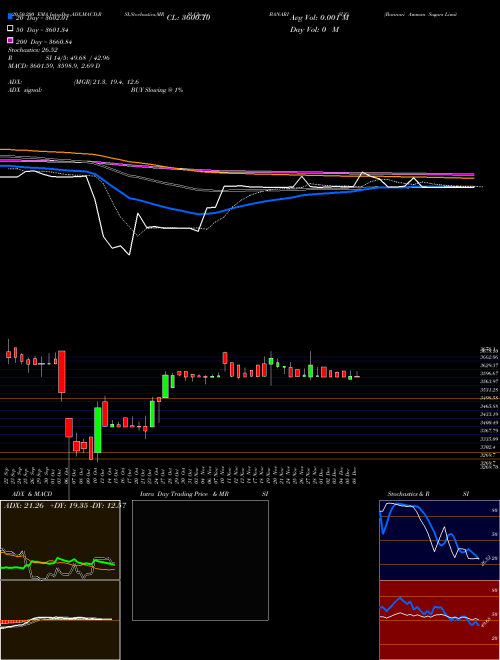Click the 'Avg Vol: 0.001 M' label
500x660 pixels.
pyautogui.click(x=319, y=18)
